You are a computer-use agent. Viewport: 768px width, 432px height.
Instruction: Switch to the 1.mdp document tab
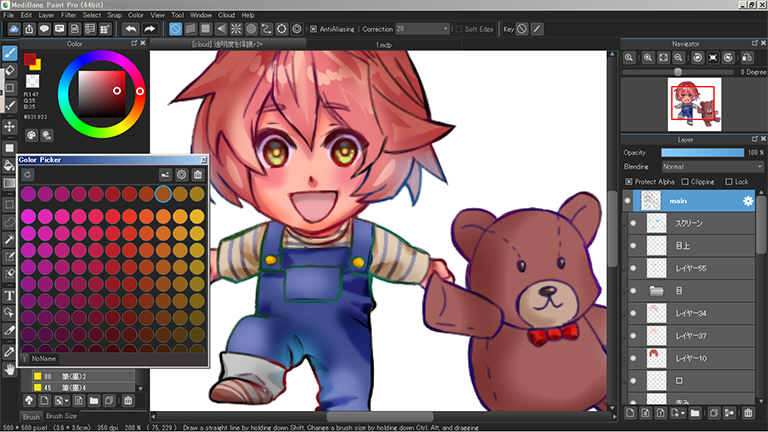tap(384, 45)
